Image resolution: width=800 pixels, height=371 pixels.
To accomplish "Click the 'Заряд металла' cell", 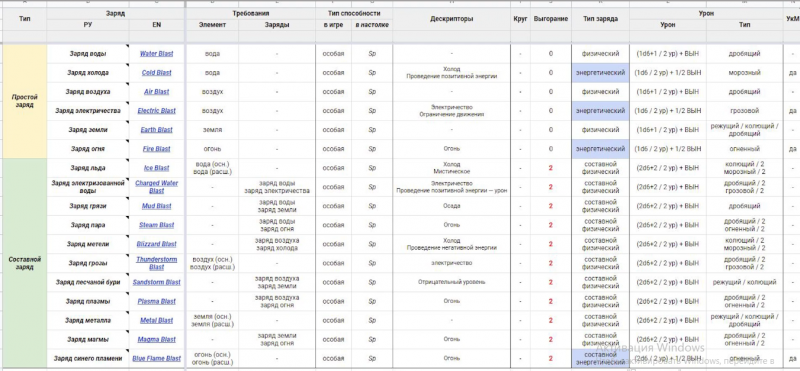I will coord(88,320).
